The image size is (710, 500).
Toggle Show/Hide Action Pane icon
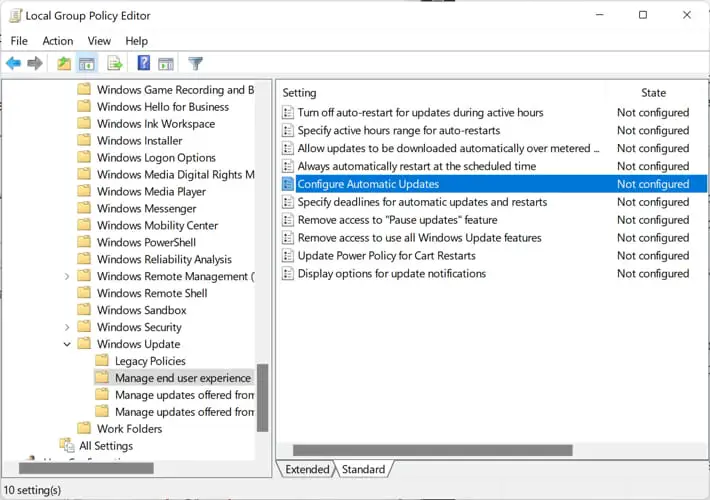point(166,64)
